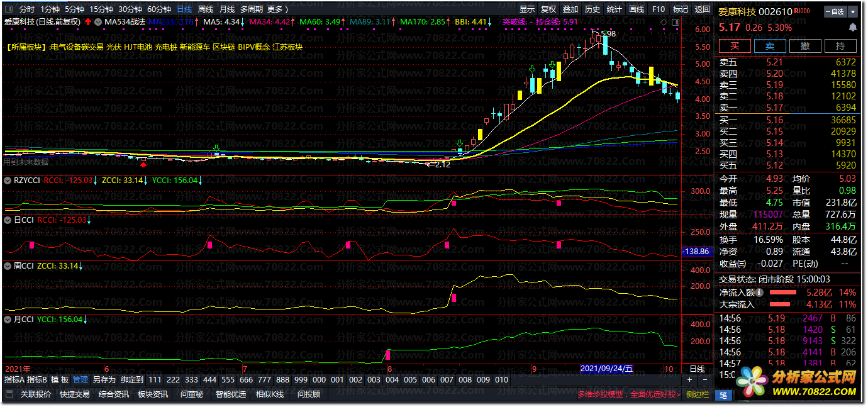Click the diamond icon above the price axis
This screenshot has height=407, width=868.
click(x=664, y=22)
